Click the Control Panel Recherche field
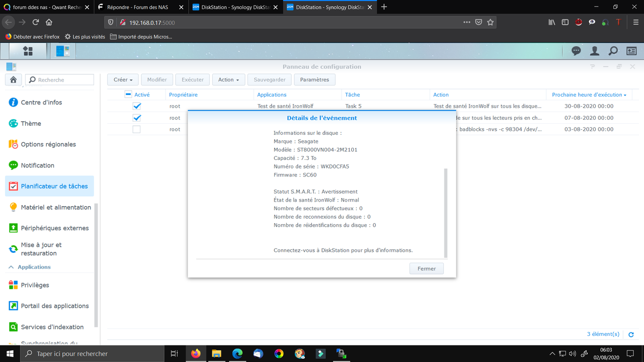Screen dimensions: 644x362 tap(60, 79)
